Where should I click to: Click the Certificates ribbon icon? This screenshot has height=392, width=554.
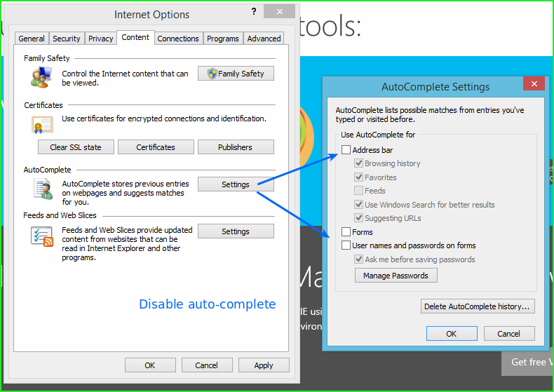[x=42, y=125]
